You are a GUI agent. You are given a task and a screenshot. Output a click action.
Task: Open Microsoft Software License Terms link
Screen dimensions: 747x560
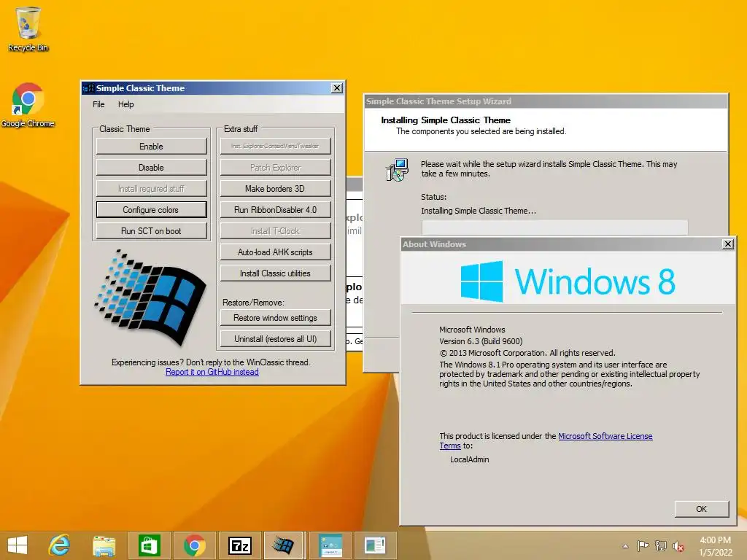click(x=605, y=436)
